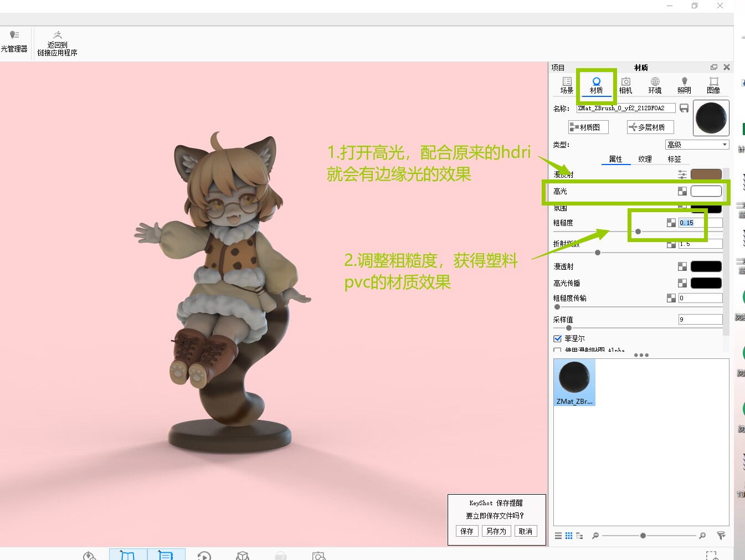Open the Animation icon in bottom toolbar
This screenshot has width=745, height=560.
pos(204,556)
